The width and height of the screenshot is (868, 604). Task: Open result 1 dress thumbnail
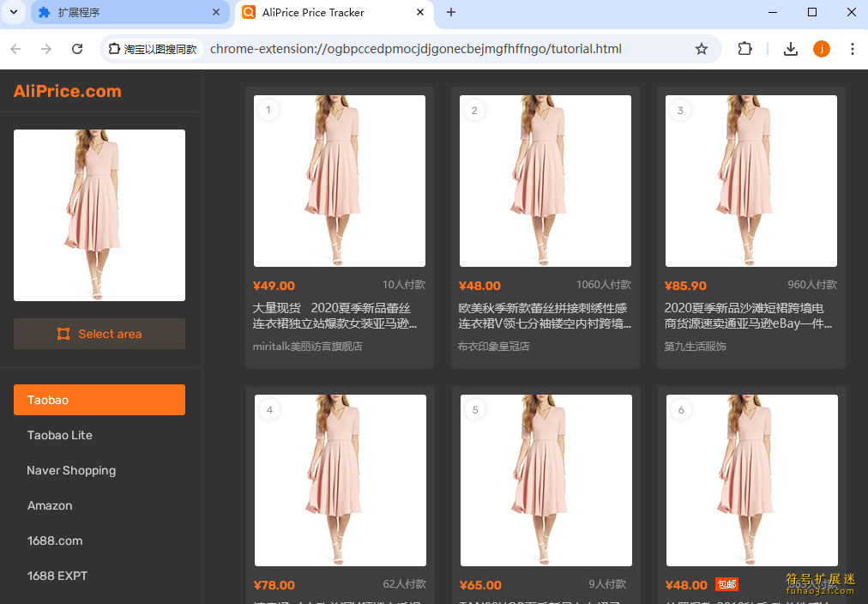click(340, 181)
